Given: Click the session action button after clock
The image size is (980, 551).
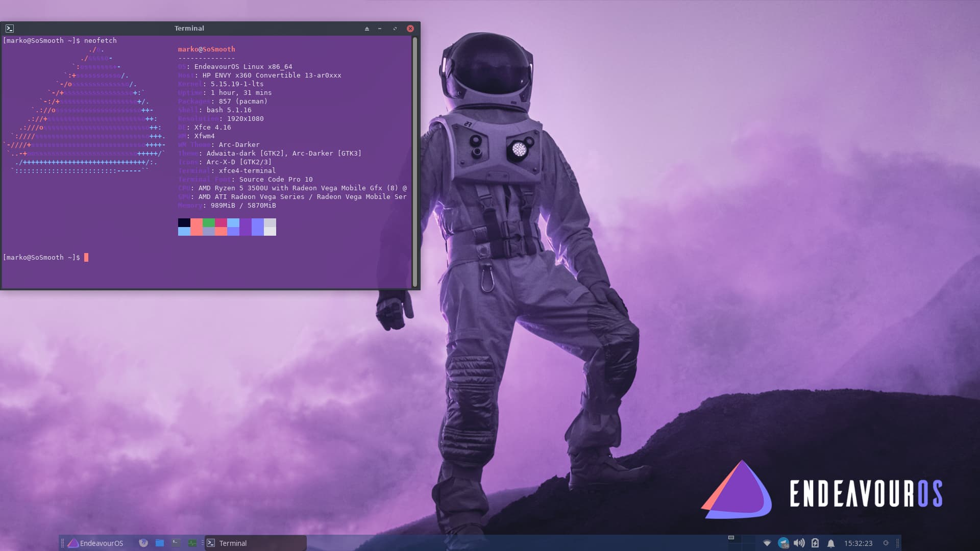Looking at the screenshot, I should click(886, 543).
